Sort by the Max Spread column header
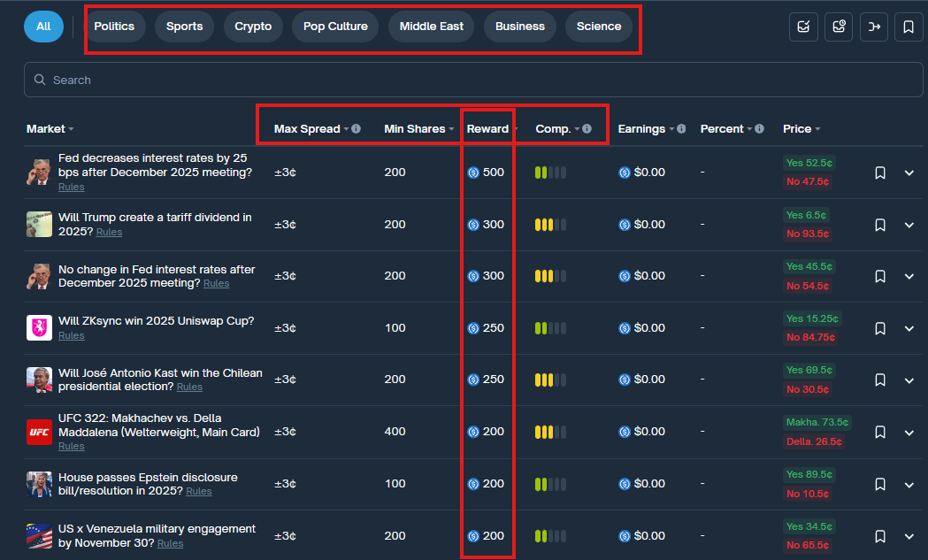928x560 pixels. (x=311, y=128)
